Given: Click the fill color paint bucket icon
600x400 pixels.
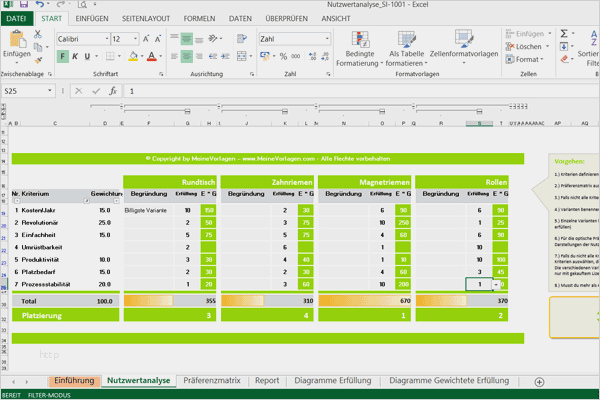Looking at the screenshot, I should (133, 56).
